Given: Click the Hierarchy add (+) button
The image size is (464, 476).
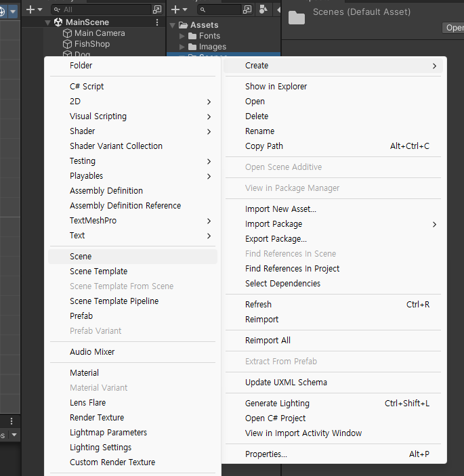Looking at the screenshot, I should pos(30,9).
